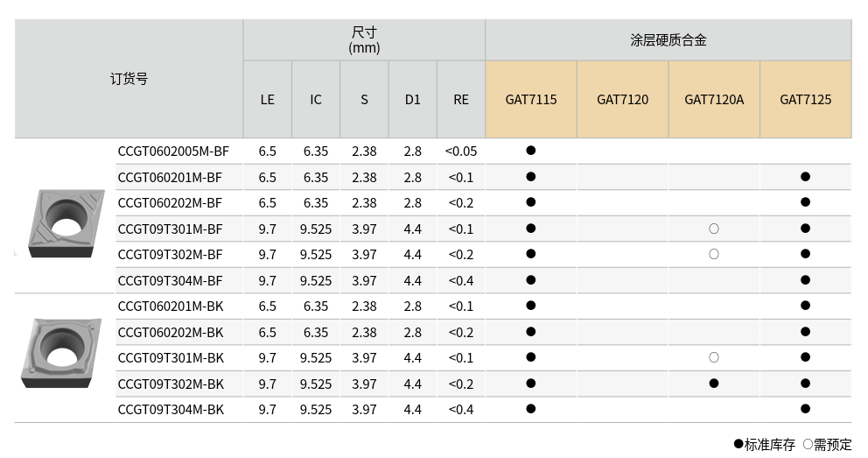Select the GAT7120A column header
Viewport: 868px width, 458px height.
714,99
